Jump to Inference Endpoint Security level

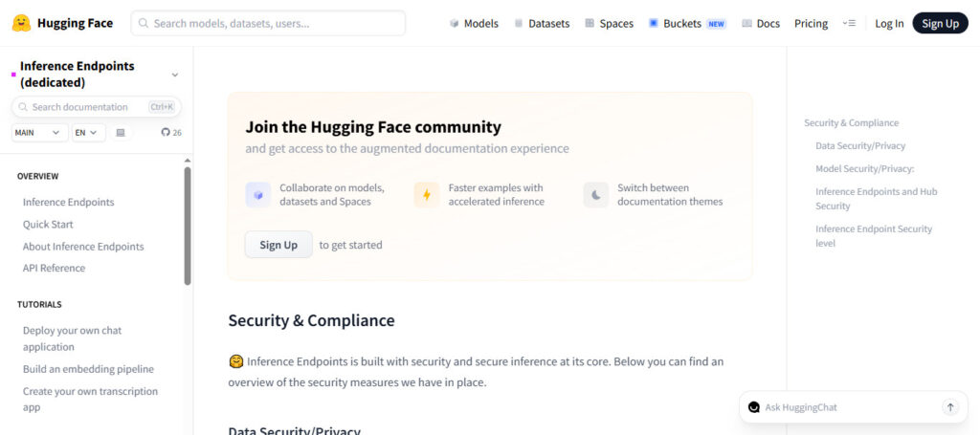pyautogui.click(x=873, y=236)
